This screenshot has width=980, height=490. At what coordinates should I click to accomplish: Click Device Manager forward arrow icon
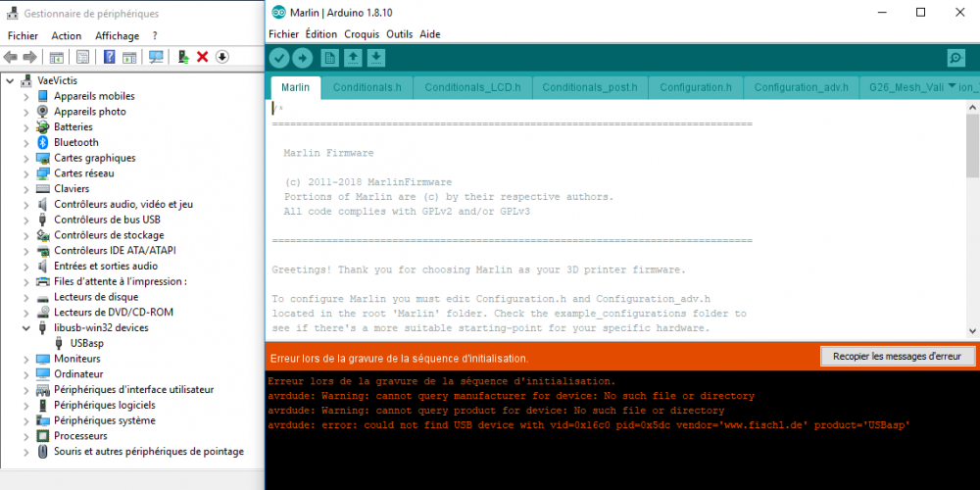pos(29,57)
